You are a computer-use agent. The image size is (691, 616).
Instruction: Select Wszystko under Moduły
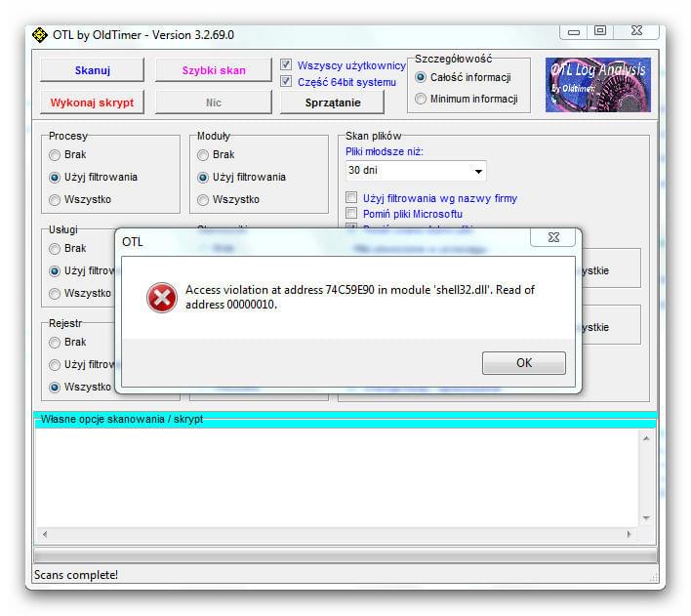[x=203, y=200]
